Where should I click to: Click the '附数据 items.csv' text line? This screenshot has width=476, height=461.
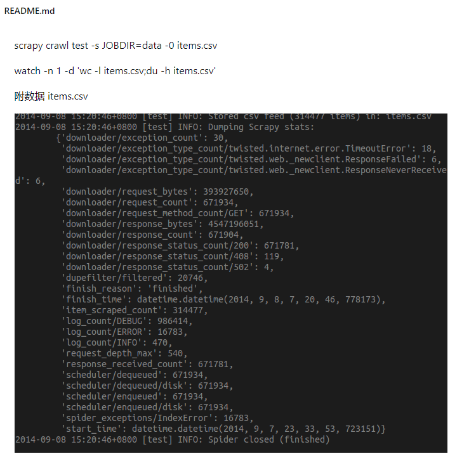51,96
